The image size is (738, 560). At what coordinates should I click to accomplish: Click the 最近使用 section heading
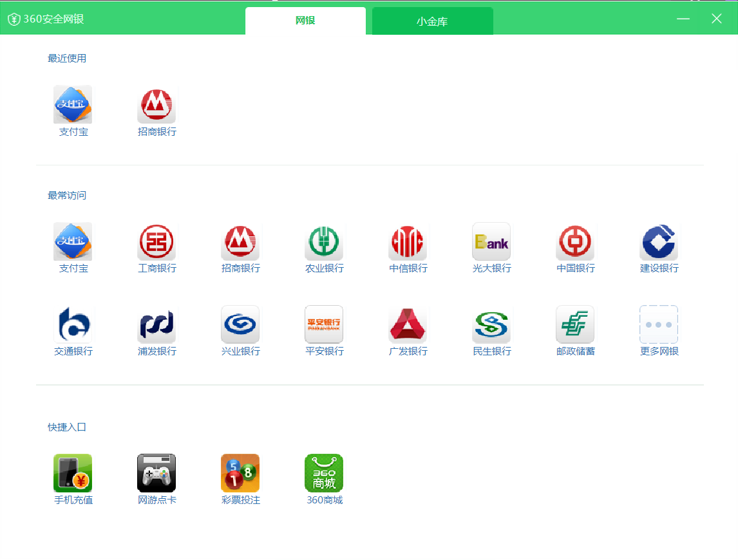67,59
